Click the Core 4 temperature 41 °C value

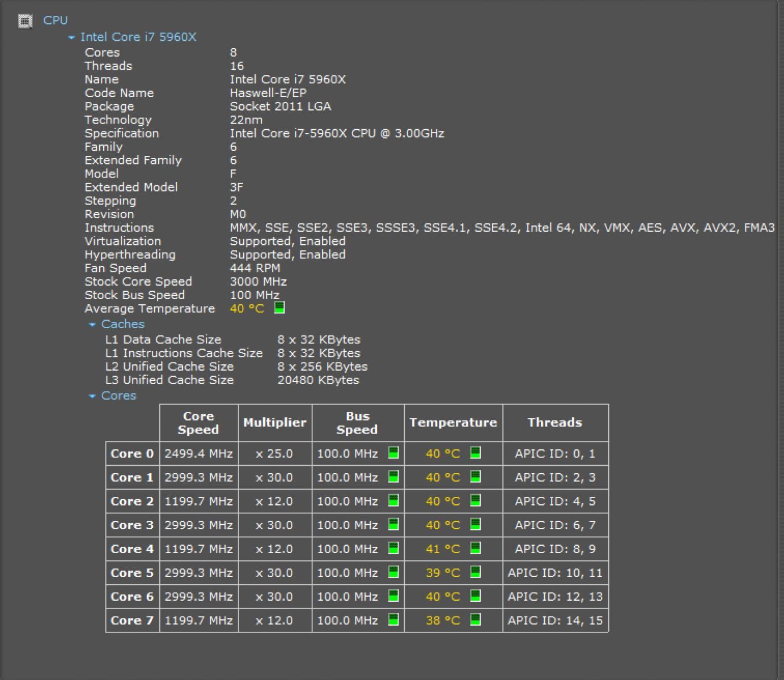443,549
